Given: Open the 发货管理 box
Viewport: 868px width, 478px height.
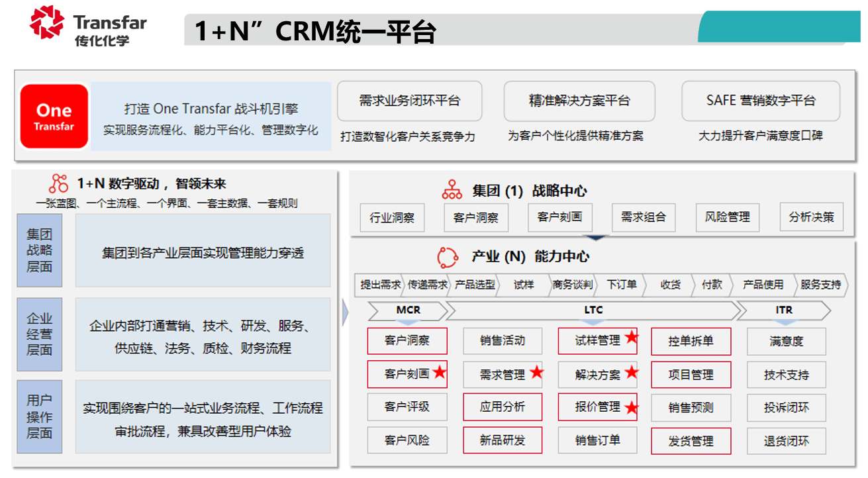Looking at the screenshot, I should click(x=691, y=441).
